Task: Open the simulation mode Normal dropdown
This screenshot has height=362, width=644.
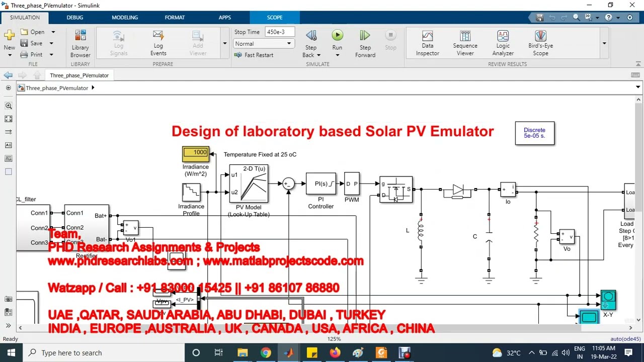Action: point(264,44)
